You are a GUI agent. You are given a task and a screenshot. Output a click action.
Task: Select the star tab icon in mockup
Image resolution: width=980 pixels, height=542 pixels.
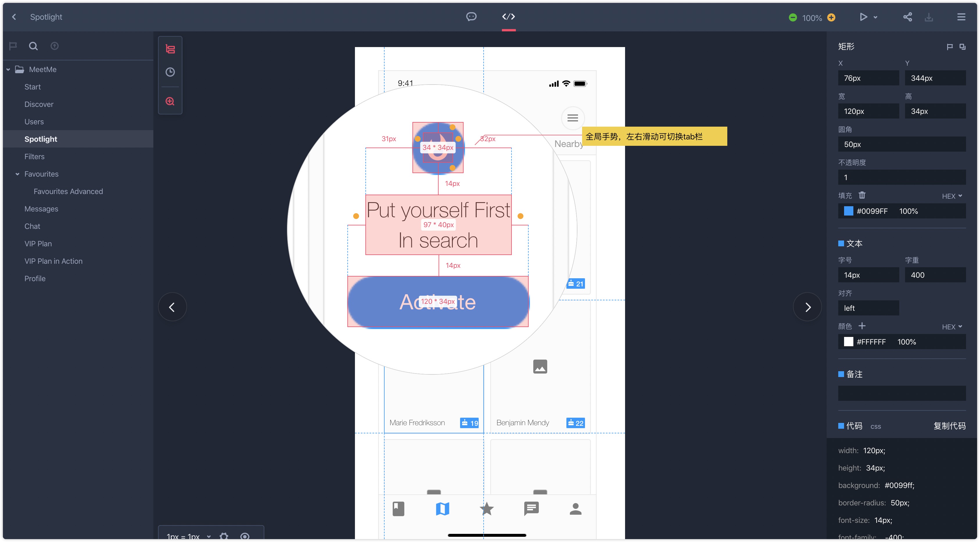(x=487, y=509)
